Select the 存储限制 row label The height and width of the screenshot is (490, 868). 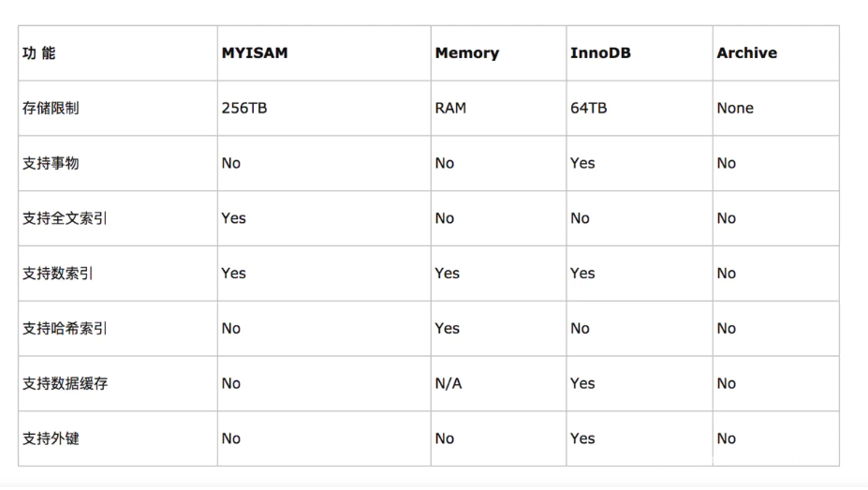[51, 108]
